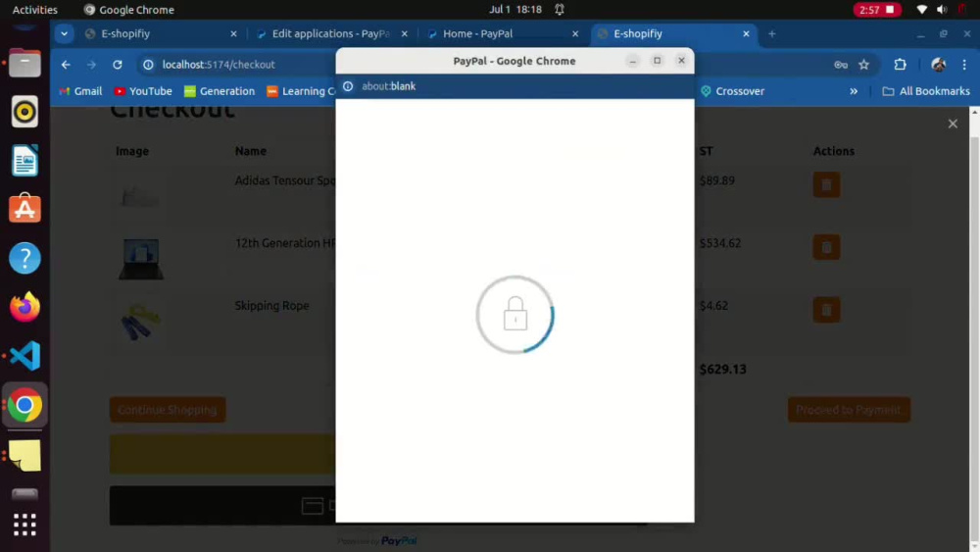This screenshot has height=552, width=980.
Task: Open a new browser tab
Action: pos(772,33)
